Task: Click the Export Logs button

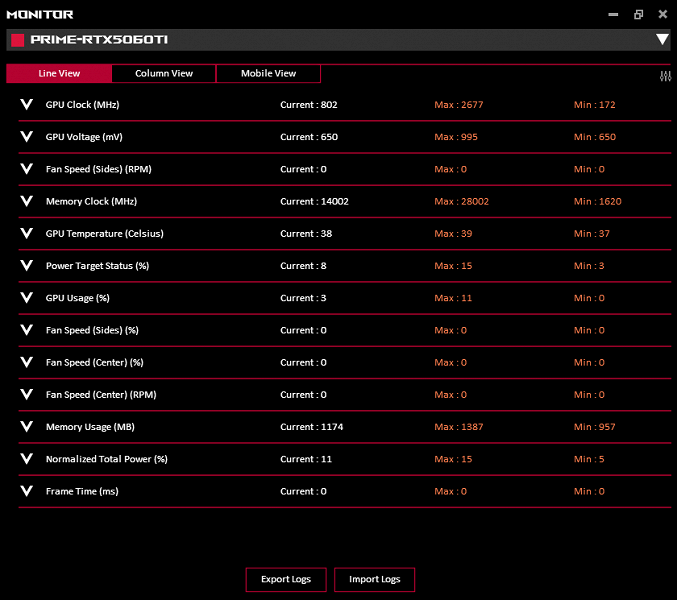Action: point(286,579)
